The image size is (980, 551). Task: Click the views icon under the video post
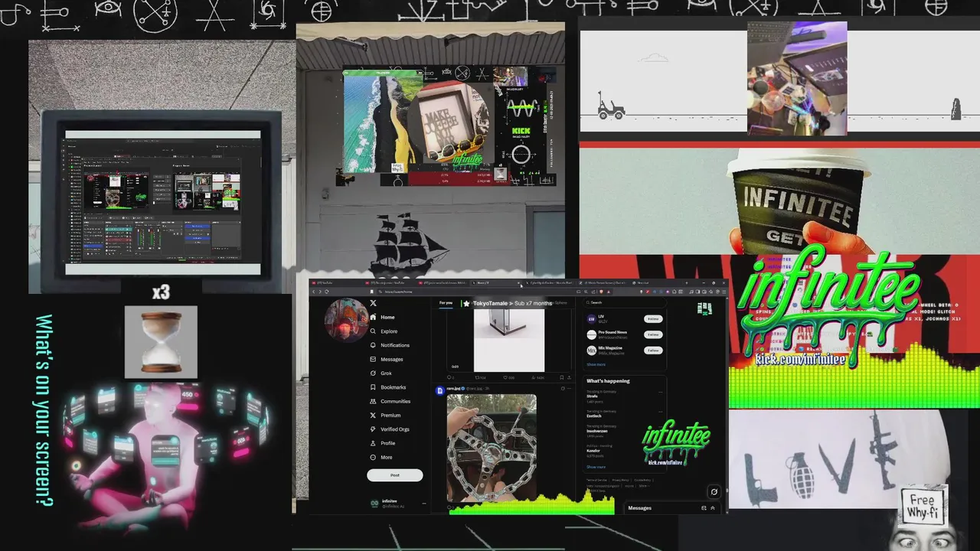click(x=534, y=377)
